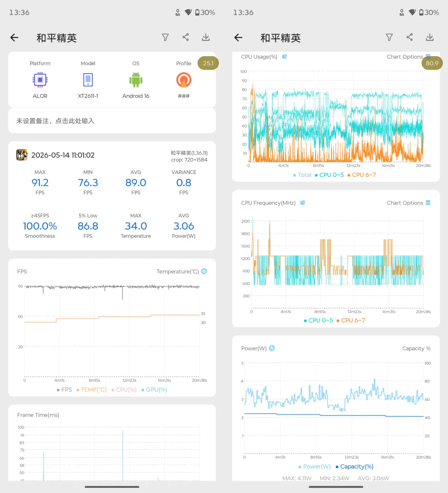Select the AVG 3.06 Power(W) value
This screenshot has width=448, height=493.
click(184, 226)
